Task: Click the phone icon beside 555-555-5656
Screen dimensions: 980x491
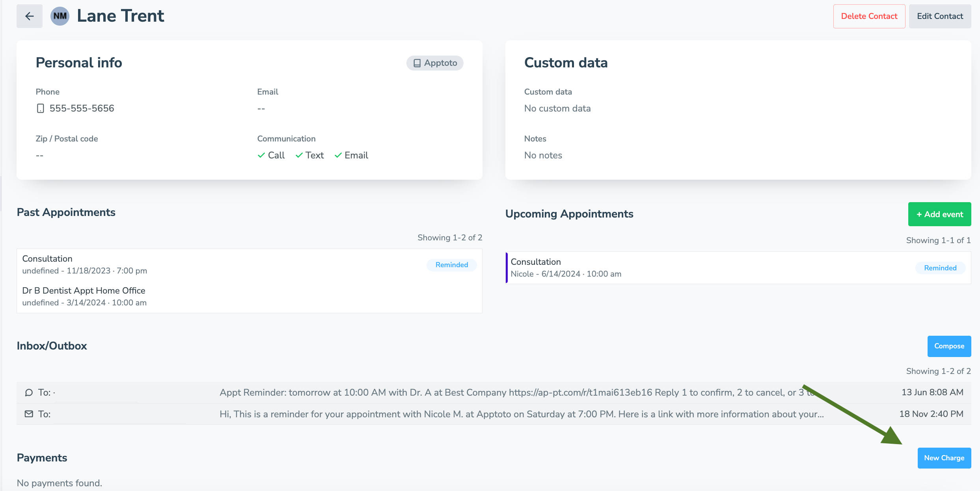Action: [40, 108]
